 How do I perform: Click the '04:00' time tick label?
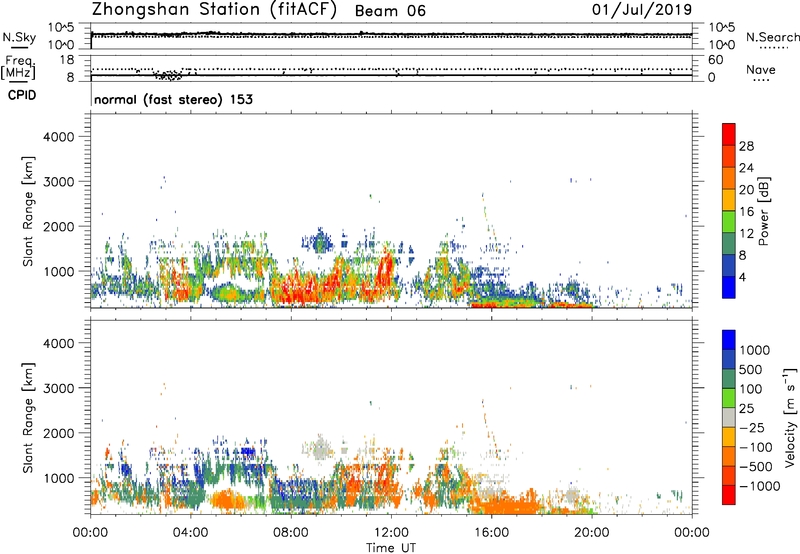tap(191, 533)
